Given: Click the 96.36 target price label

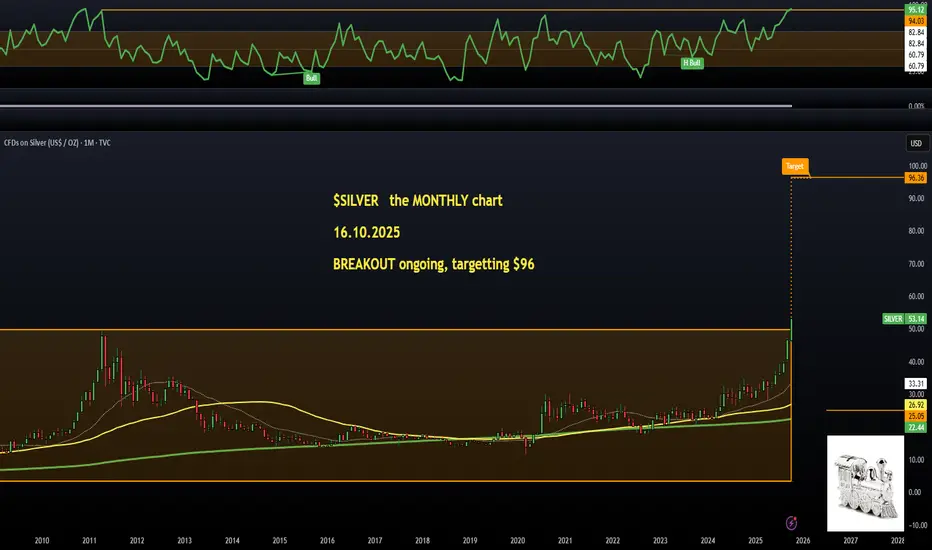Looking at the screenshot, I should coord(915,178).
